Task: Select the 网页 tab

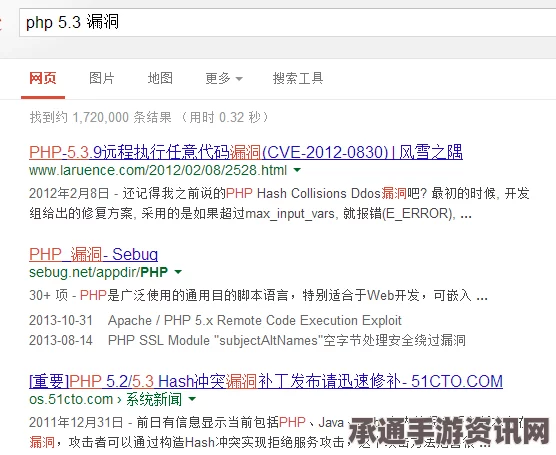Action: (43, 78)
